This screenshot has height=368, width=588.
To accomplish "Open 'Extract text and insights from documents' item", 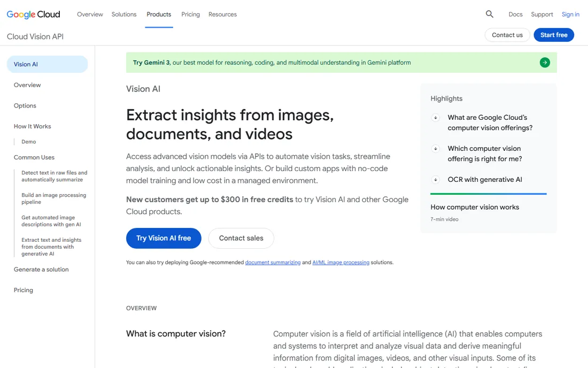I will tap(51, 247).
